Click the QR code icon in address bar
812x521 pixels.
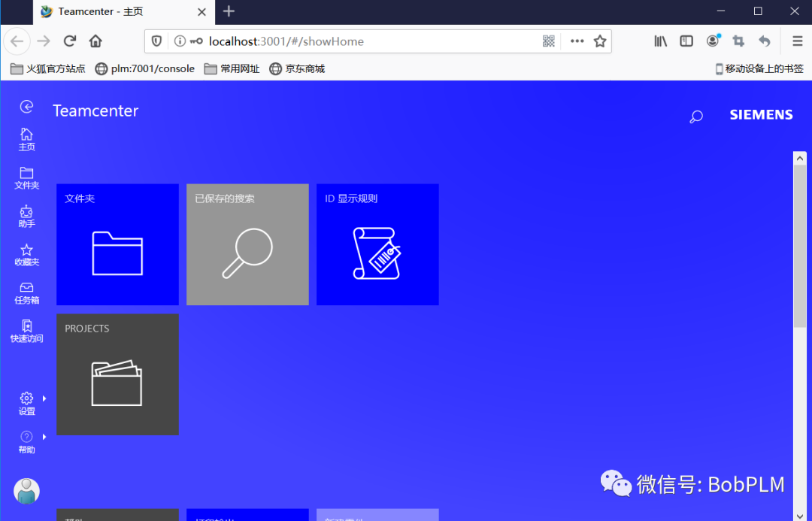548,41
